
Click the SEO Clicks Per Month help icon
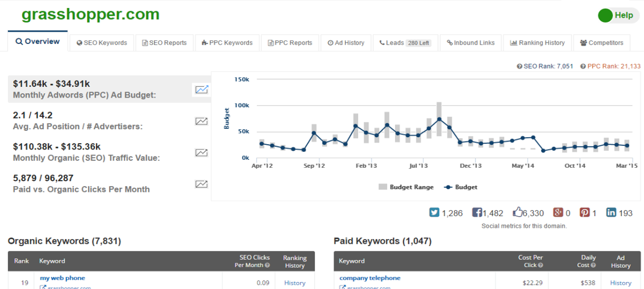pos(267,265)
